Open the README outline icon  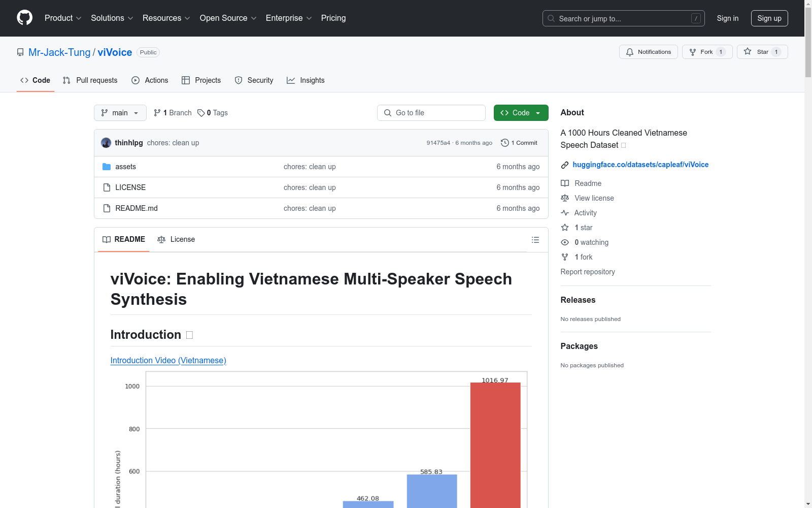pos(535,240)
